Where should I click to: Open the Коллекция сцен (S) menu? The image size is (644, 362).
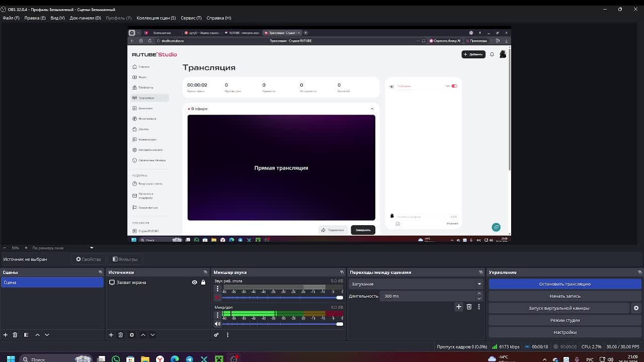(156, 18)
